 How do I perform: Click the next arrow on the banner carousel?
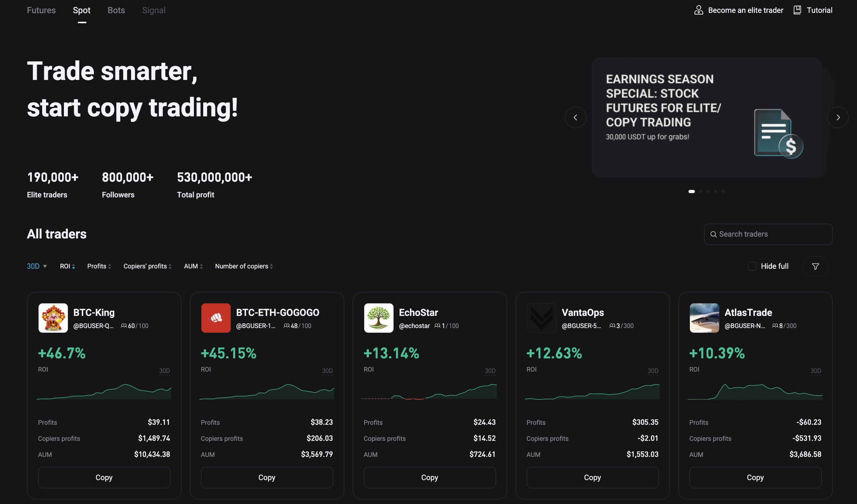[x=838, y=117]
